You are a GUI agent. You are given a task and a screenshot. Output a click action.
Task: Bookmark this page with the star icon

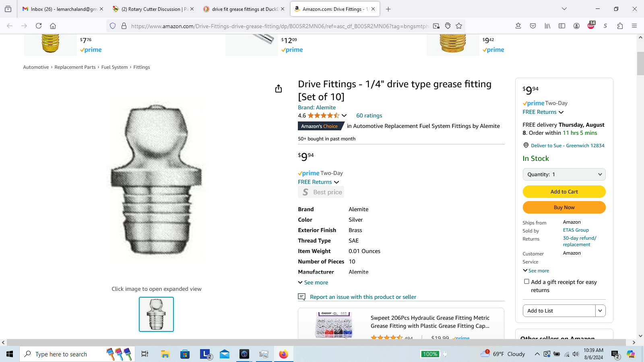pos(459,26)
